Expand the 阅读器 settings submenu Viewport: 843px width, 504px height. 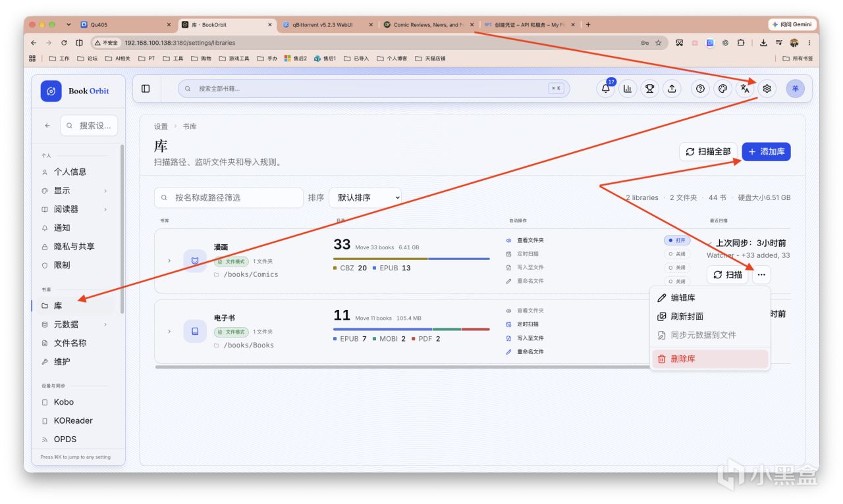tap(105, 209)
